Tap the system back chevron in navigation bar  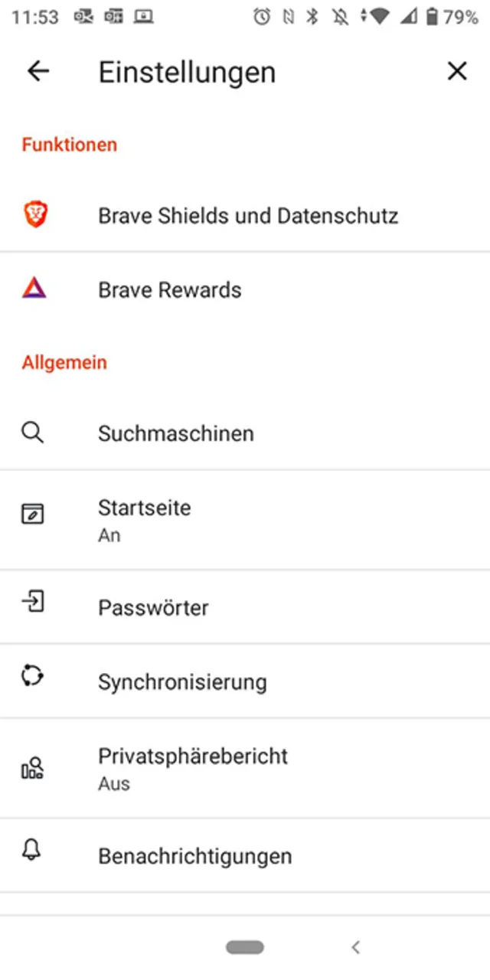point(355,947)
